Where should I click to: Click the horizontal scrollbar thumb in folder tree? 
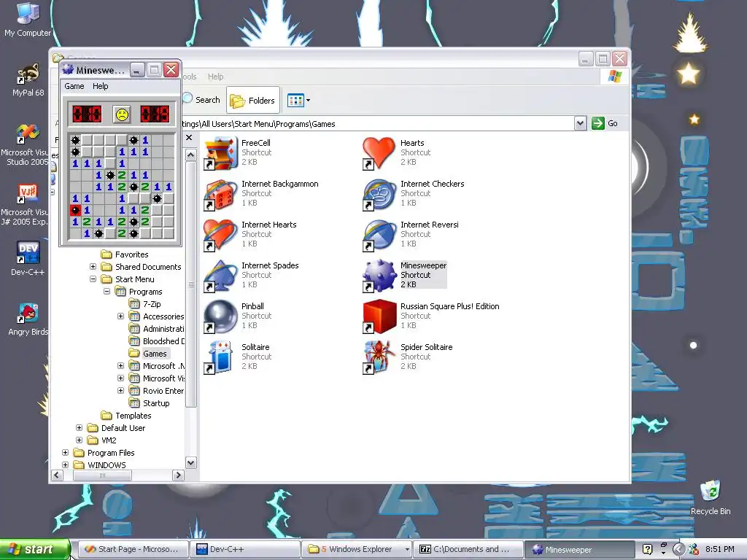tap(102, 475)
